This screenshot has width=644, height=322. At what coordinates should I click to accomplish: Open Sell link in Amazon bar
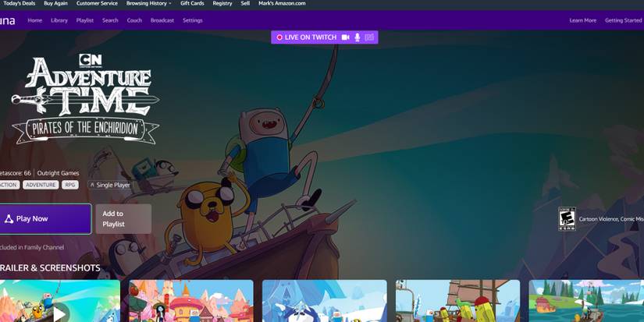[x=245, y=3]
